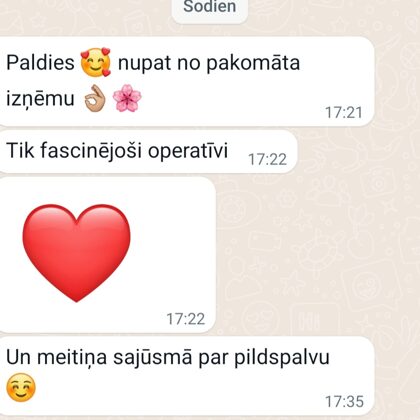The image size is (420, 420).
Task: Tap the pink cherry blossom emoji
Action: click(127, 98)
